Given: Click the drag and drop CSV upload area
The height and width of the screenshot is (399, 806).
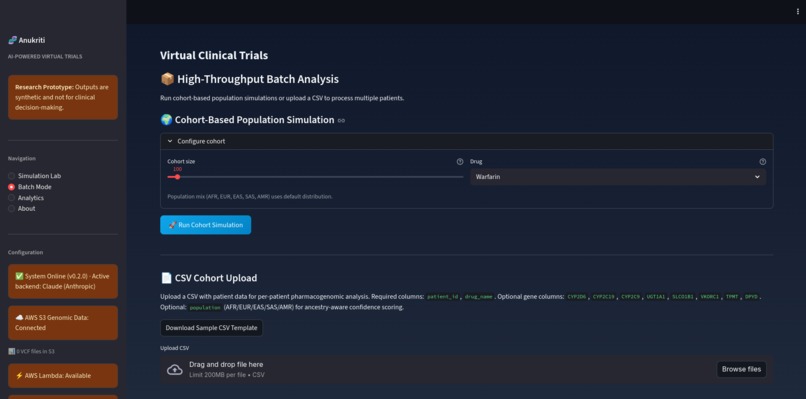Looking at the screenshot, I should click(467, 370).
